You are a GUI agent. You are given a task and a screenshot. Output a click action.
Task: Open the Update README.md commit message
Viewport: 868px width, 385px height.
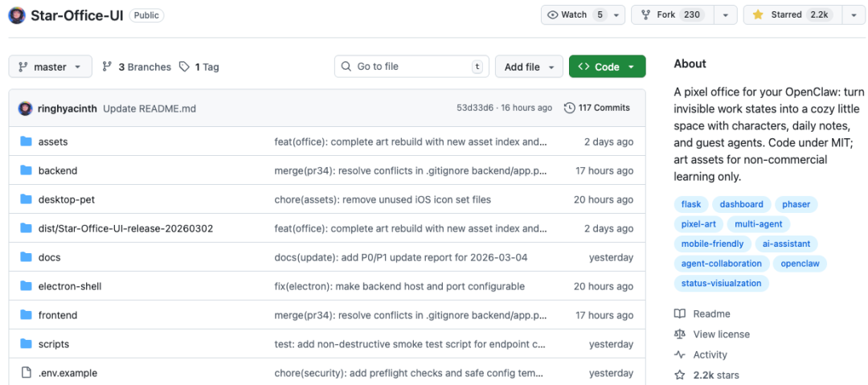149,109
